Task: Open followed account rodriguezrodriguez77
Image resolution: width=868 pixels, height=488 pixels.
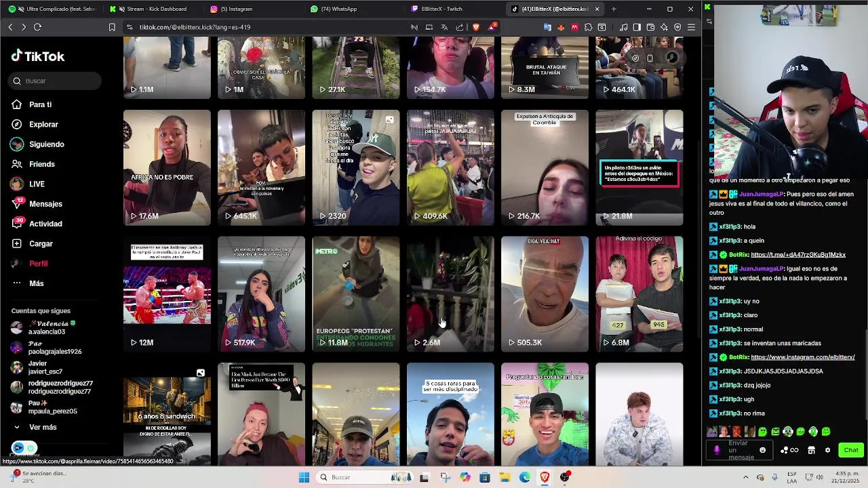Action: [52, 387]
